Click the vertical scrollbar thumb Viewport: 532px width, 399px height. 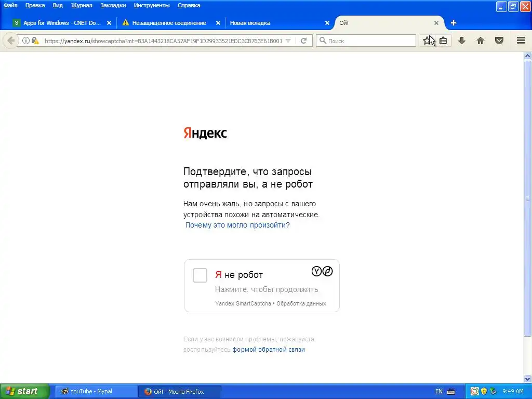pos(528,198)
